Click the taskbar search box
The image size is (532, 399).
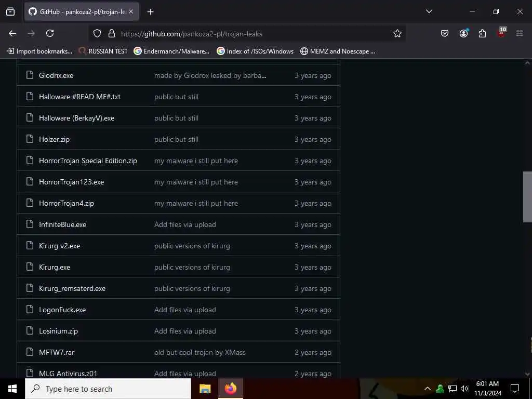coord(108,389)
